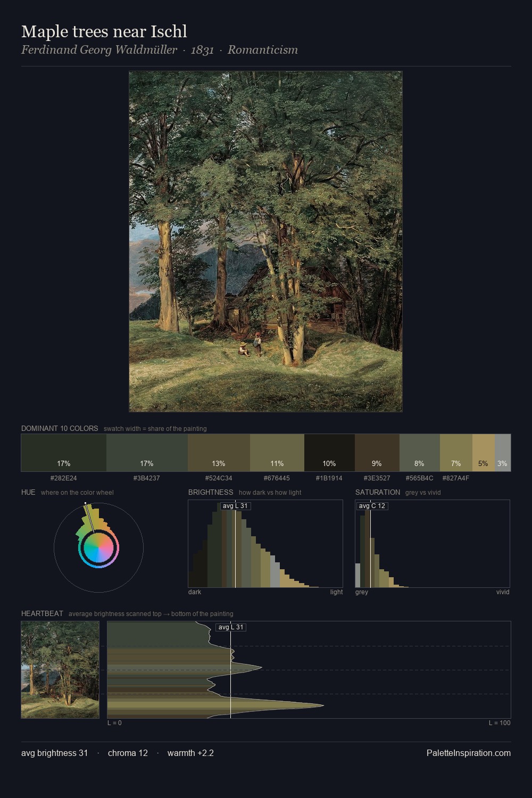This screenshot has height=798, width=532.
Task: Click the 'L = 0' axis label
Action: 114,723
